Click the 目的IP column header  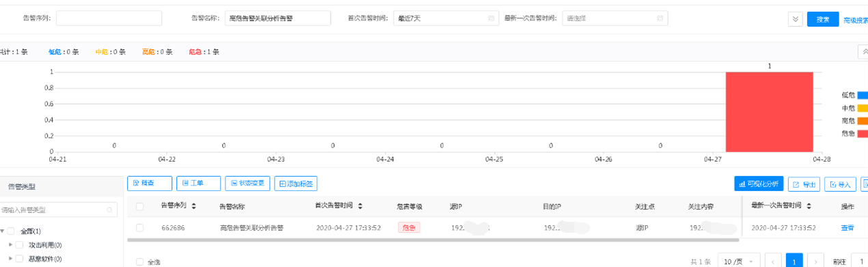click(552, 206)
